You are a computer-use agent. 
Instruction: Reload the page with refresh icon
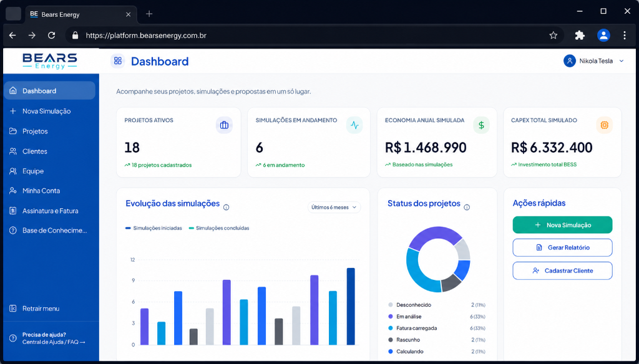(x=51, y=36)
